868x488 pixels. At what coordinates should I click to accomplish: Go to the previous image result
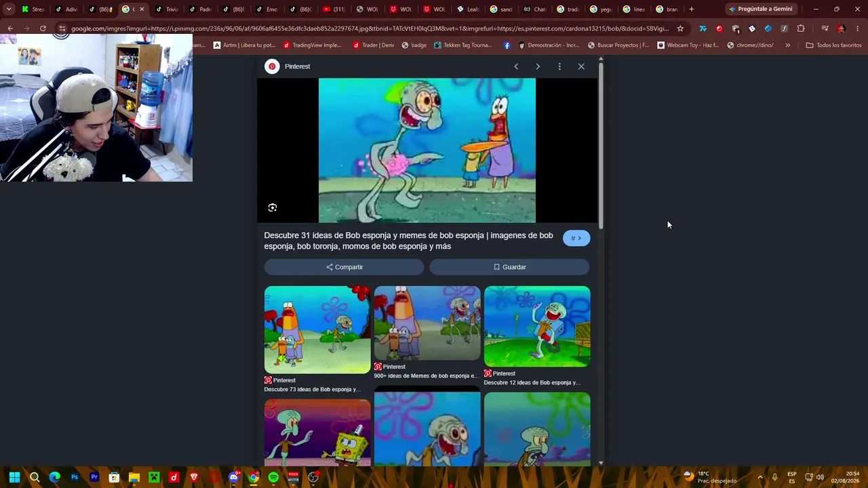click(x=516, y=66)
